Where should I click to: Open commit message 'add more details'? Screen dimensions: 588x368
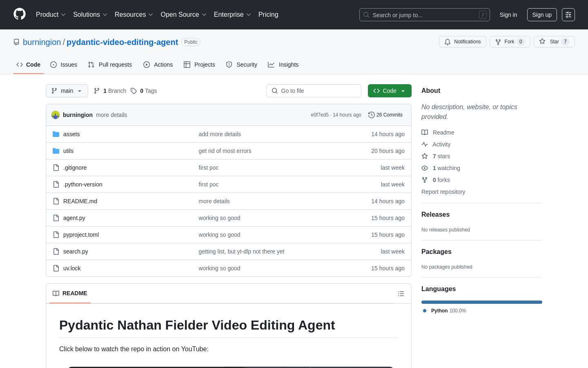[x=220, y=134]
